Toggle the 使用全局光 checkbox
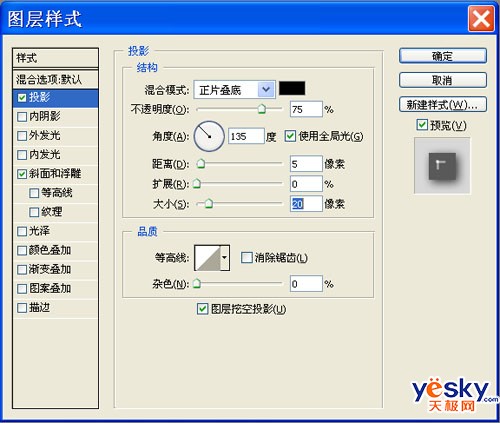The image size is (500, 423). tap(290, 136)
